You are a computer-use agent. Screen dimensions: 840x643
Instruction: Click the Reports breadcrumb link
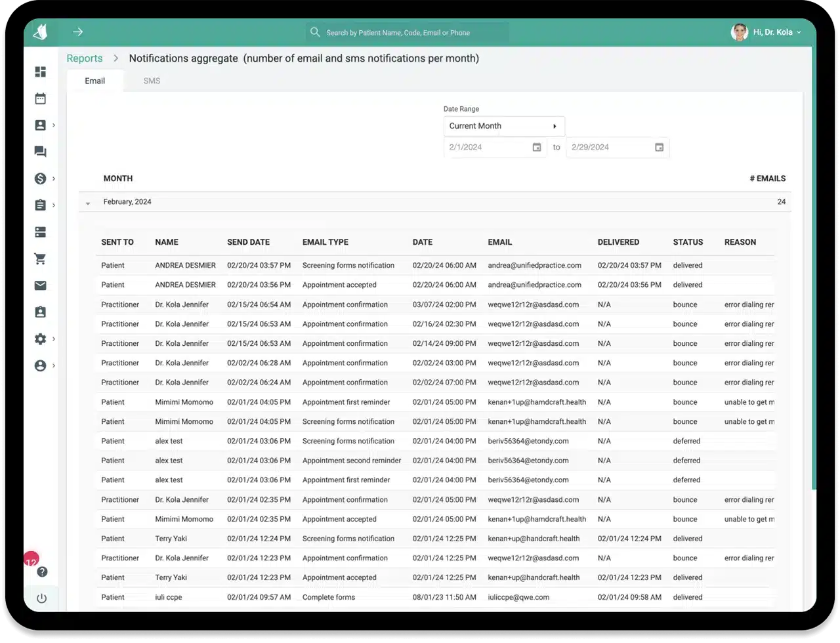85,58
